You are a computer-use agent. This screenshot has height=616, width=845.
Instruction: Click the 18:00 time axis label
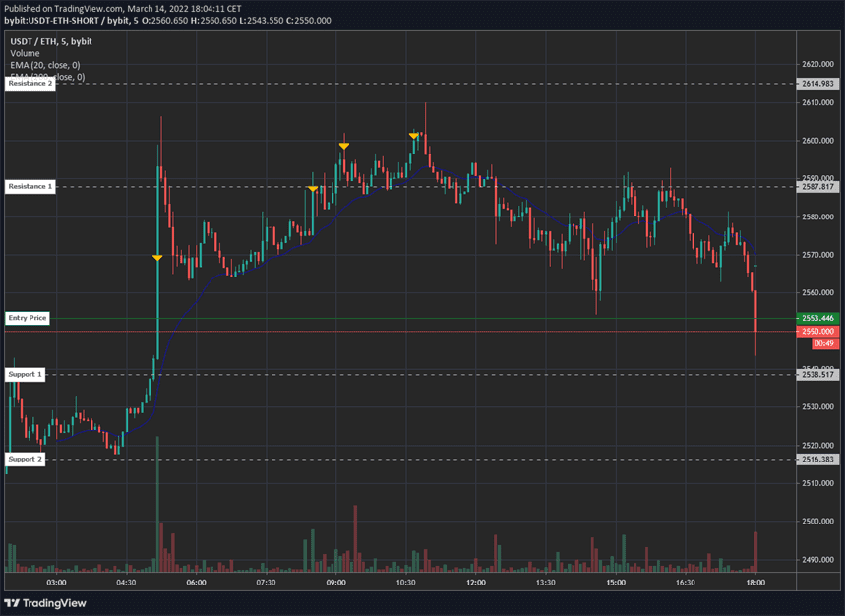[x=755, y=583]
